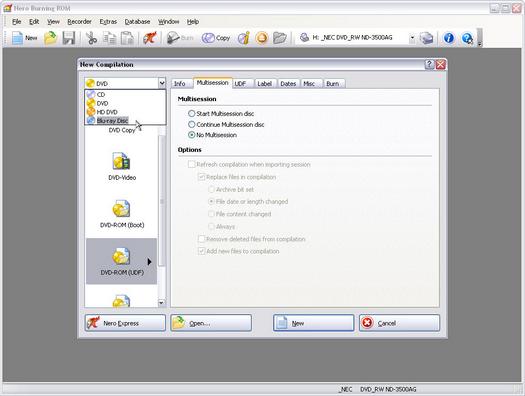Toggle Remove deleted files from compilation
Image resolution: width=525 pixels, height=396 pixels.
coord(201,239)
